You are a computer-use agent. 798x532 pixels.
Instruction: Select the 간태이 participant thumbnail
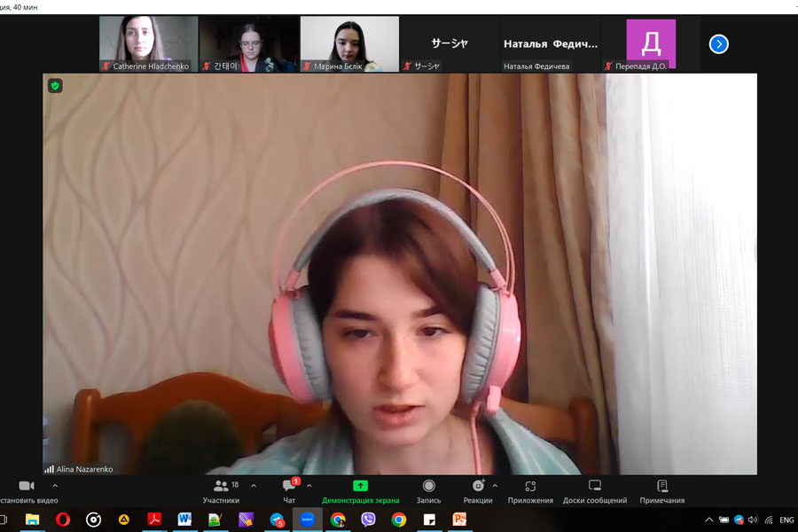pyautogui.click(x=249, y=43)
